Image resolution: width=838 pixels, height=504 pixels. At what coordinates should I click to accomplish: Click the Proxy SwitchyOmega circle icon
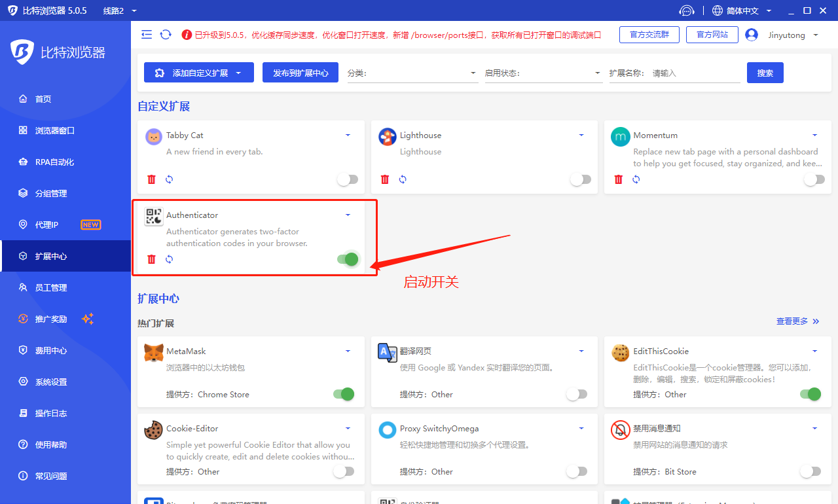click(388, 430)
